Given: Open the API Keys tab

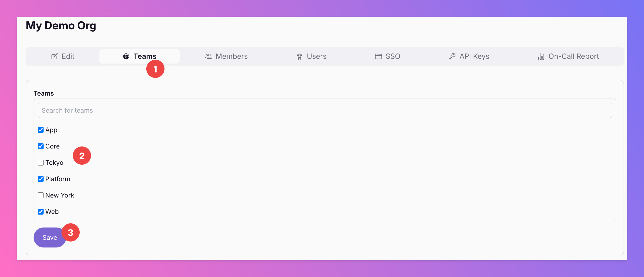Looking at the screenshot, I should click(x=469, y=56).
